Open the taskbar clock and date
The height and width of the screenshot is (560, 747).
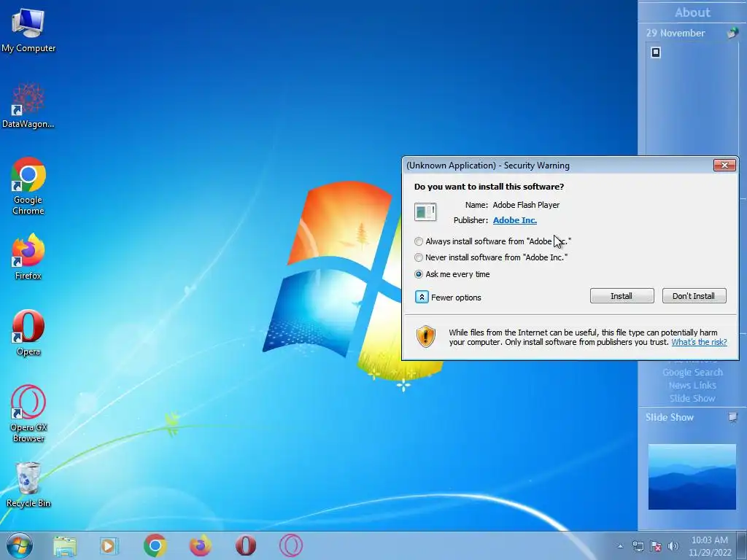709,546
